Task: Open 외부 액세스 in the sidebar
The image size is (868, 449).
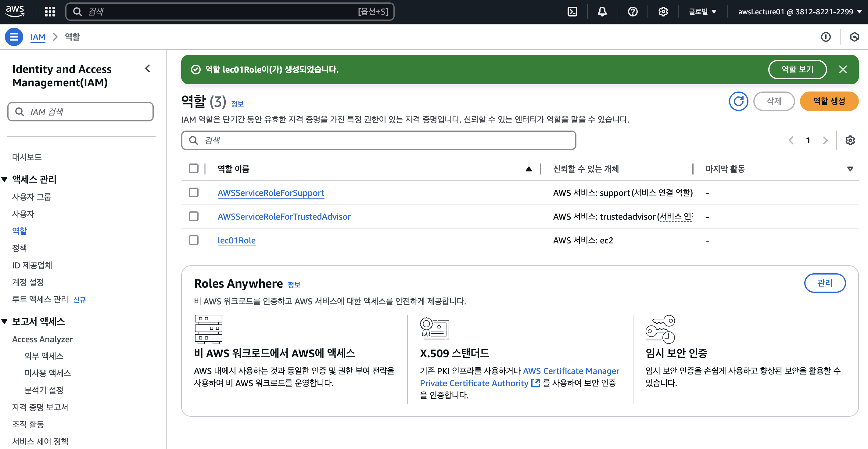Action: pos(44,356)
